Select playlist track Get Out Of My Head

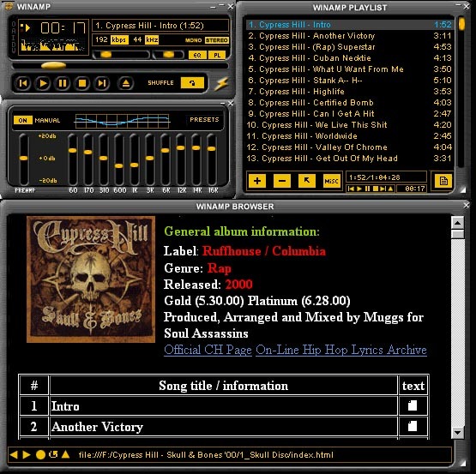pos(350,159)
